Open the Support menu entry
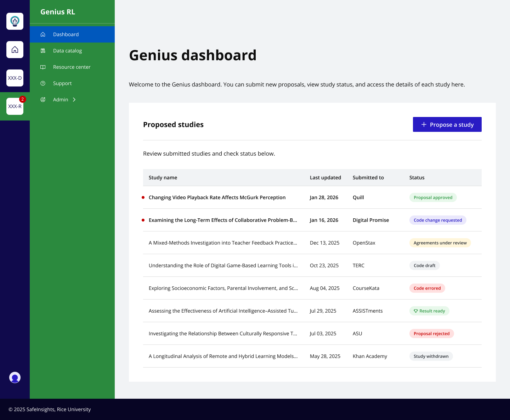 pos(62,83)
